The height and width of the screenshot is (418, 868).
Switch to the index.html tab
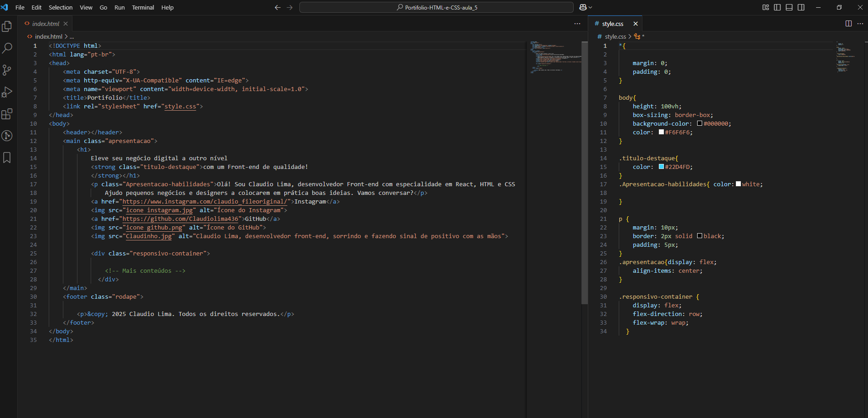tap(46, 24)
